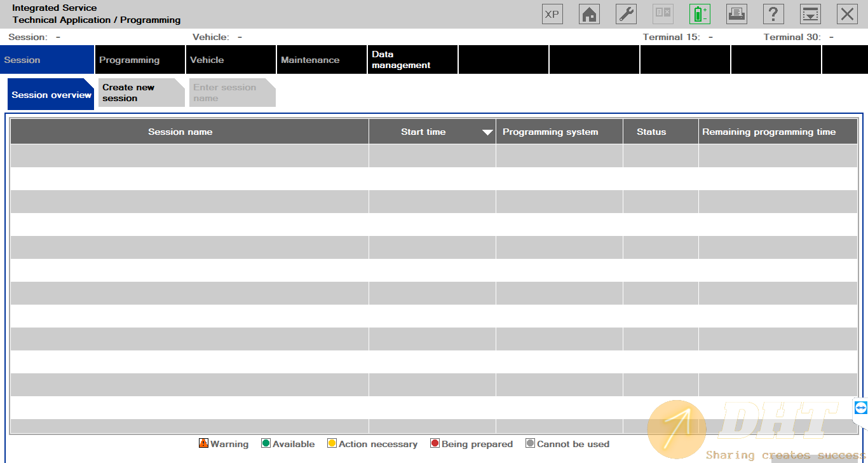This screenshot has width=868, height=463.
Task: Open the wrench settings tool
Action: 626,14
